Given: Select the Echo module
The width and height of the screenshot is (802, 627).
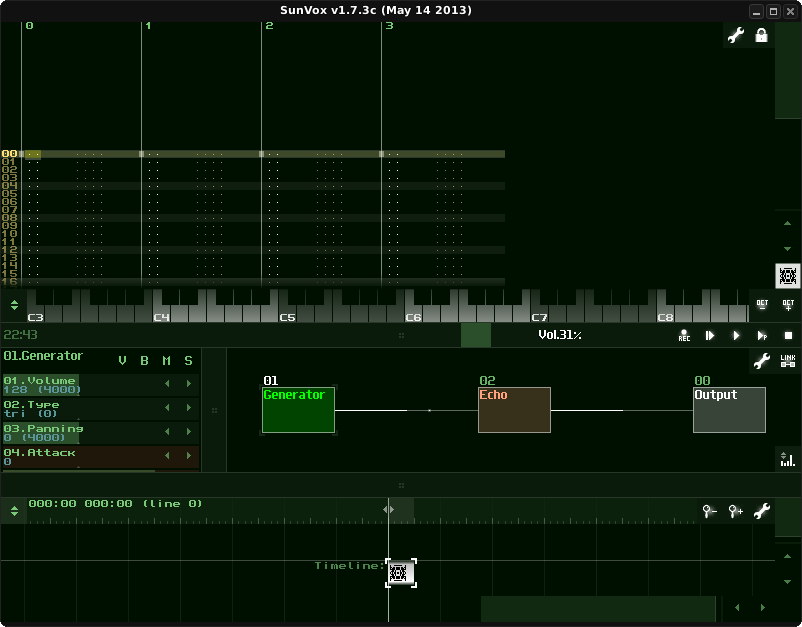Looking at the screenshot, I should click(514, 410).
